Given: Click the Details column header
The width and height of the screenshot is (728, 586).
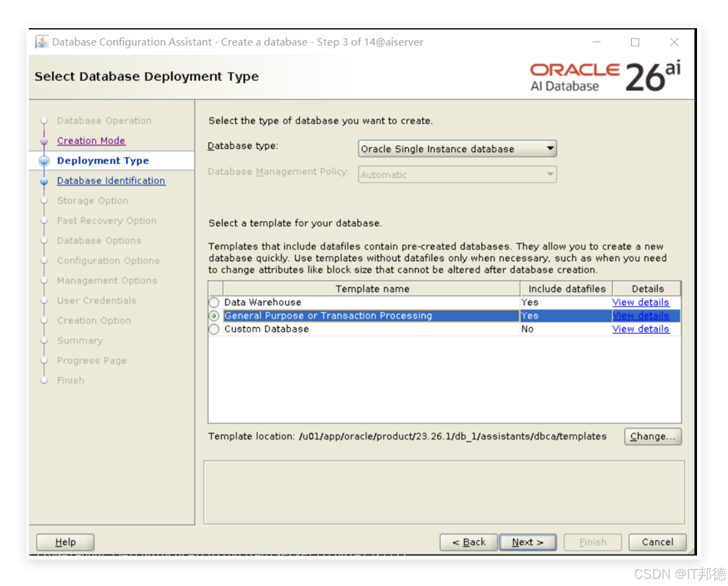Looking at the screenshot, I should (647, 289).
